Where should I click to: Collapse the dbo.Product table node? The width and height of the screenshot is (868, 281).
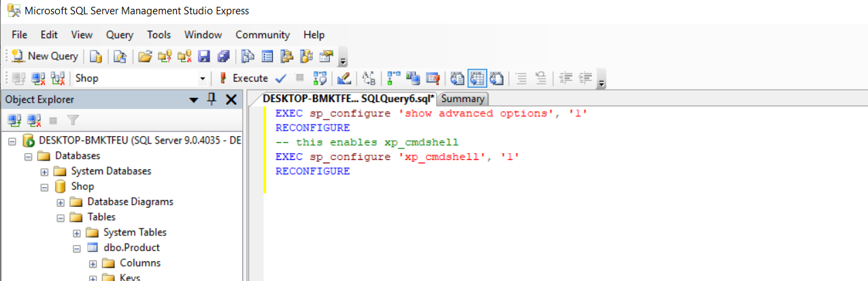click(78, 248)
